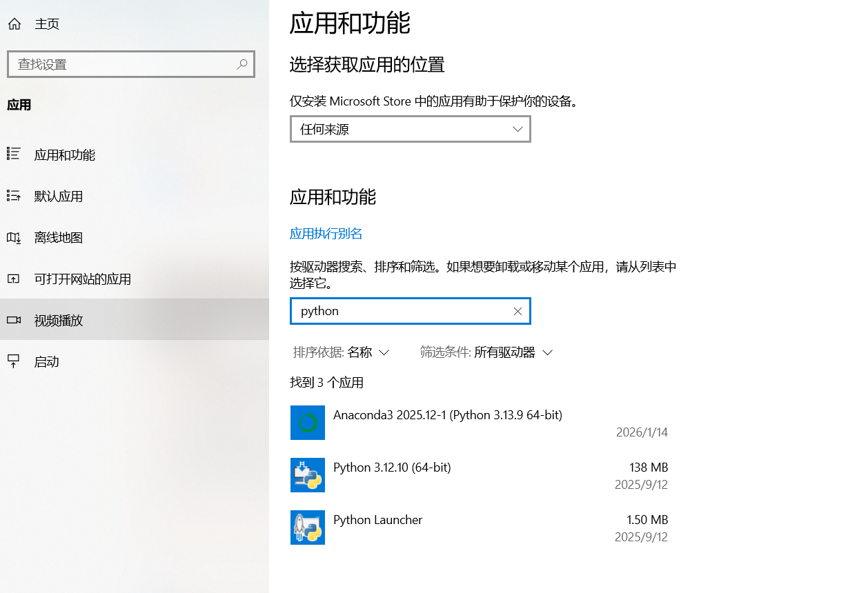Click the 138 MB size value
Viewport: 868px width, 593px height.
point(649,468)
